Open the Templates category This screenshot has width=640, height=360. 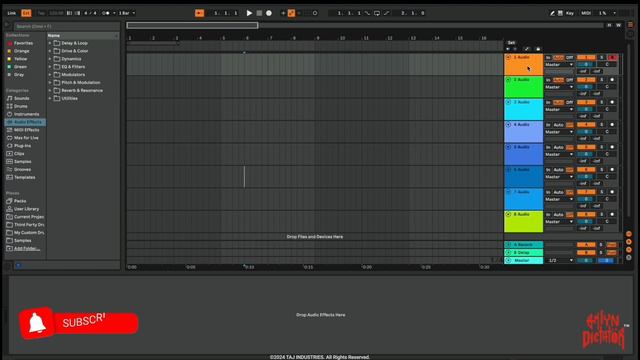click(x=24, y=178)
